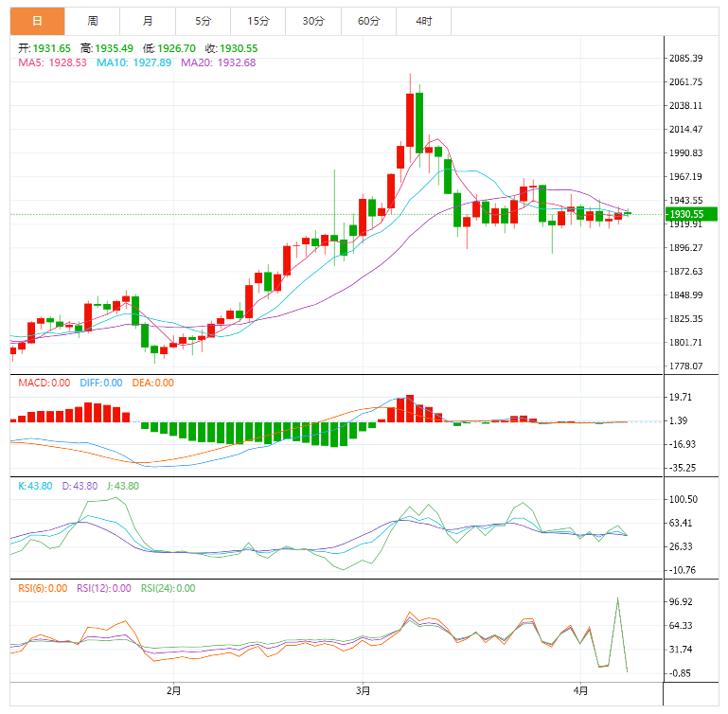Click the 收: 1930.55 close price value
Screen dimensions: 728x714
[x=232, y=48]
